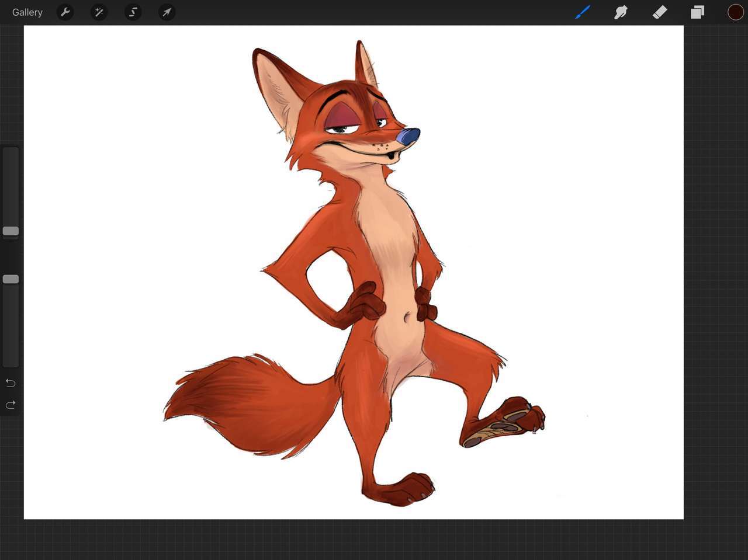Select the Eraser tool
748x560 pixels.
click(x=659, y=12)
